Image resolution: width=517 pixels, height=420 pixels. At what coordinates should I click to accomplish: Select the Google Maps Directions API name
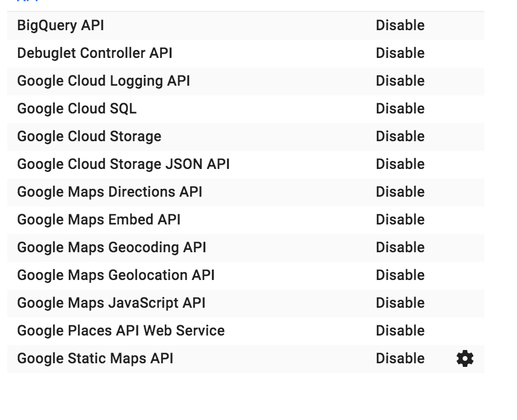(x=110, y=192)
